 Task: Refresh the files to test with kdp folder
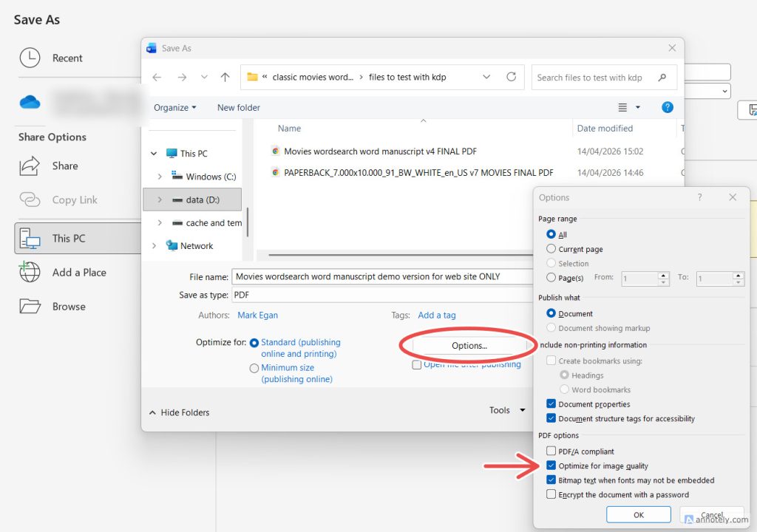[x=512, y=77]
